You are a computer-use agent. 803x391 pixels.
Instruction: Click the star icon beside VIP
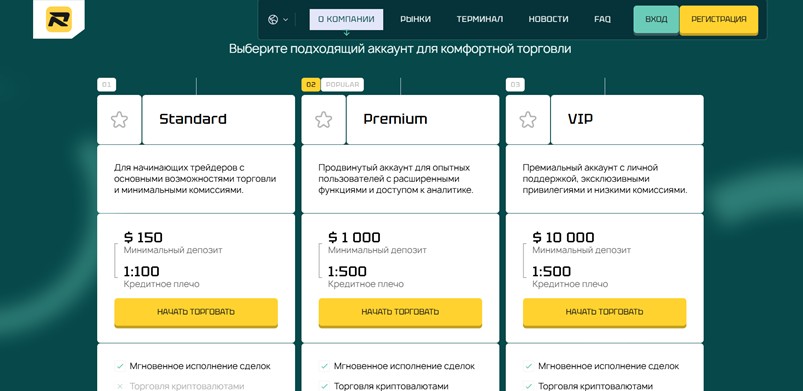click(528, 119)
